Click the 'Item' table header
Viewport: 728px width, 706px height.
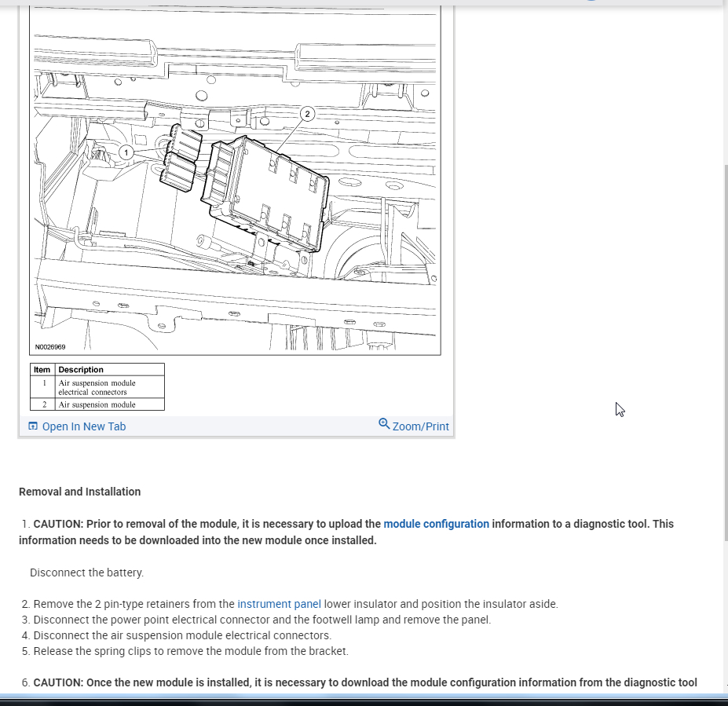[x=42, y=370]
